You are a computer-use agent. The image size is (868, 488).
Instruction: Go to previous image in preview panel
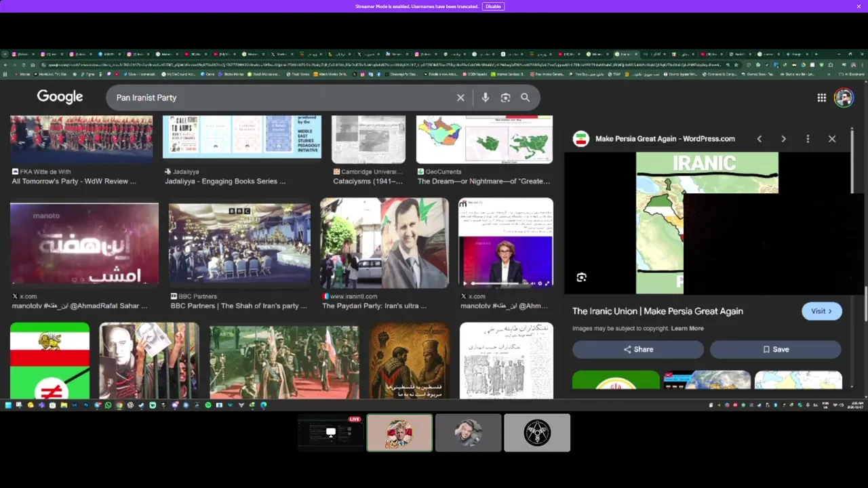tap(759, 139)
